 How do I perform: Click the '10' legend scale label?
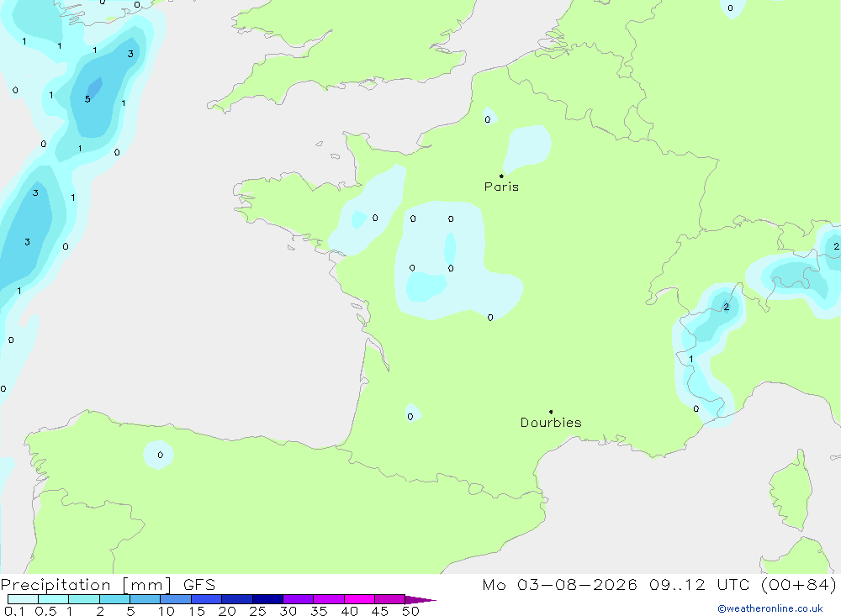[167, 611]
